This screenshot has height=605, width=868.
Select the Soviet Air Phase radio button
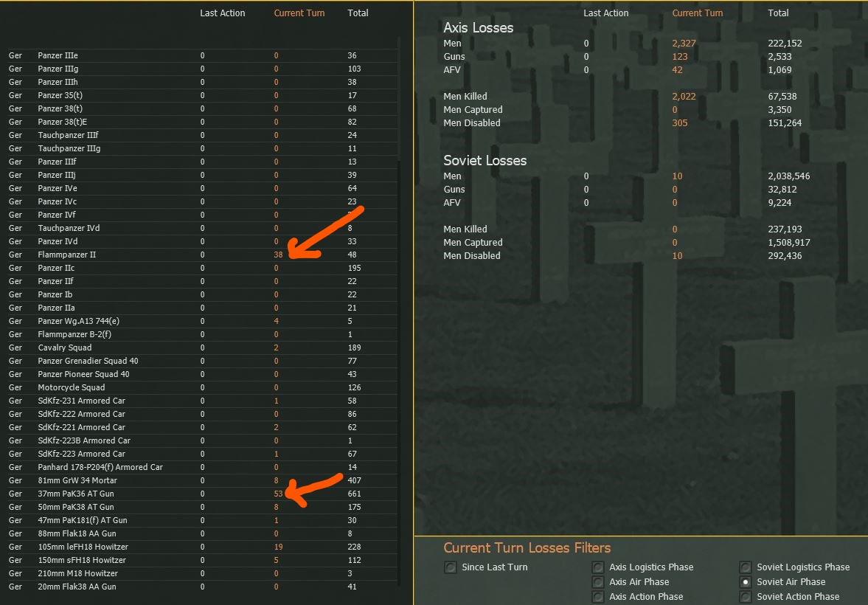746,581
